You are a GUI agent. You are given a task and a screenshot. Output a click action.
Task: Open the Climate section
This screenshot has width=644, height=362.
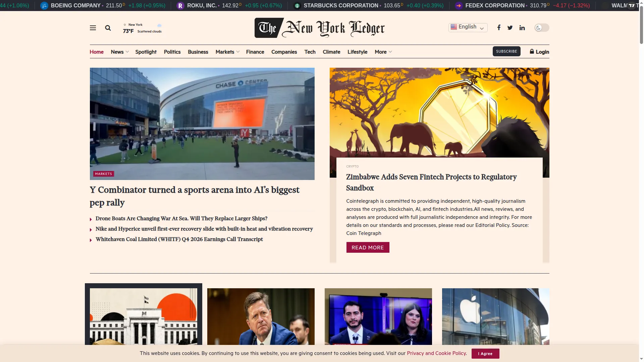(x=331, y=52)
